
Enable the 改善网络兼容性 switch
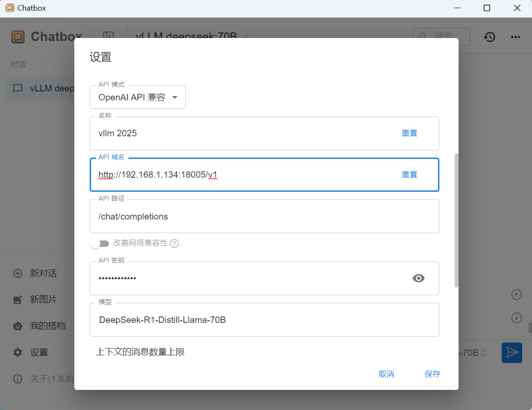[x=100, y=243]
